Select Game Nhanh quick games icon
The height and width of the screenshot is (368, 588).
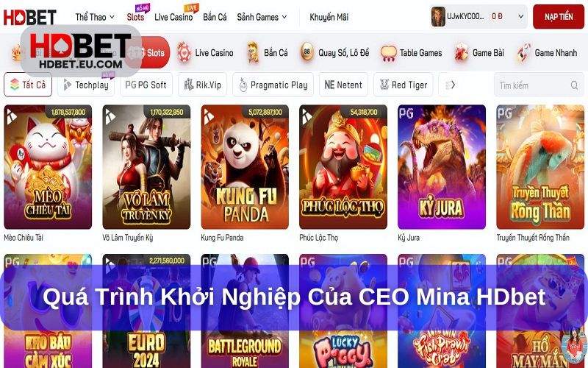[523, 52]
